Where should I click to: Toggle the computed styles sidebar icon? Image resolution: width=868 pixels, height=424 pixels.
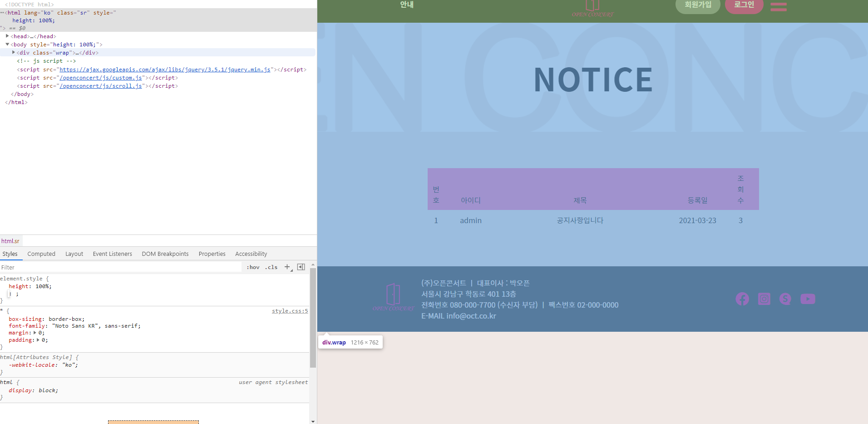click(301, 267)
